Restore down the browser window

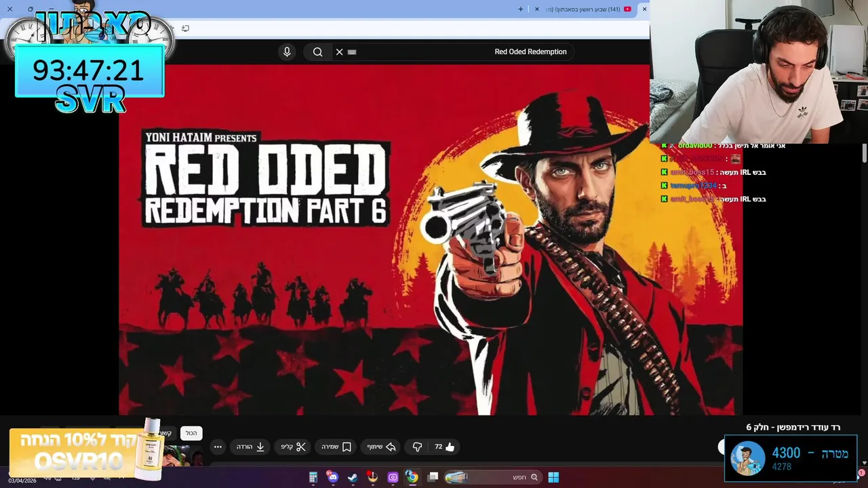tap(31, 9)
